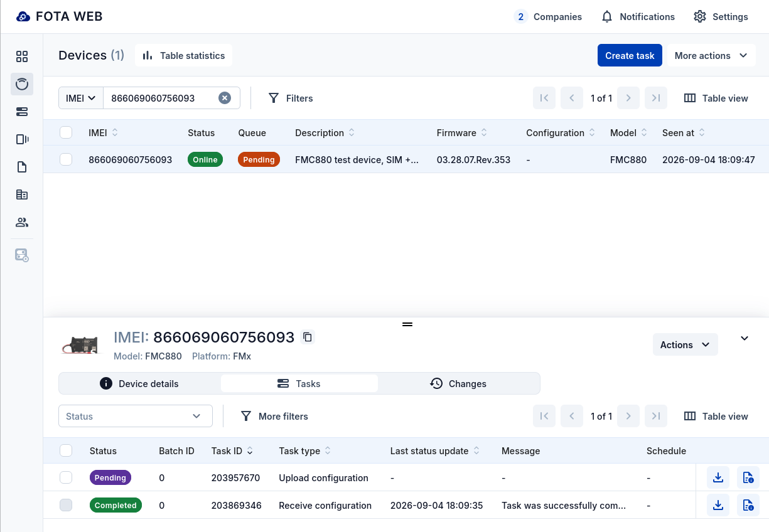Image resolution: width=769 pixels, height=532 pixels.
Task: Check the device 866069060756093 row checkbox
Action: point(66,159)
